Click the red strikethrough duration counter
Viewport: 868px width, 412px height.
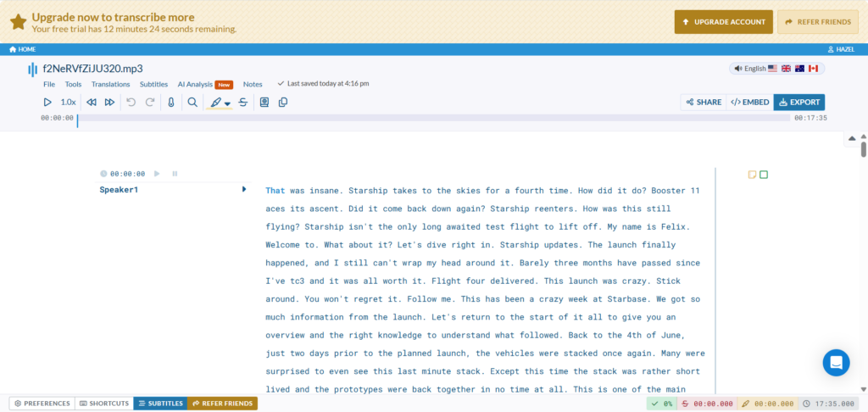707,404
